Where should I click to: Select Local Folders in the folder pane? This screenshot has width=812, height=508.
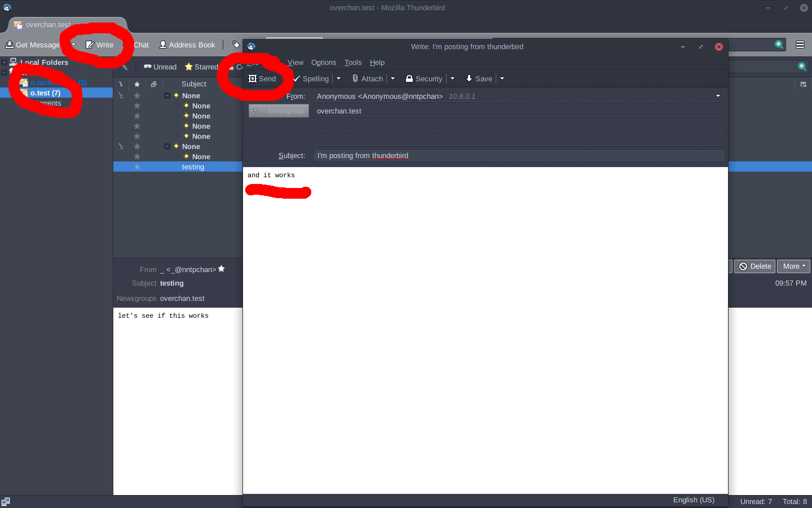tap(44, 62)
